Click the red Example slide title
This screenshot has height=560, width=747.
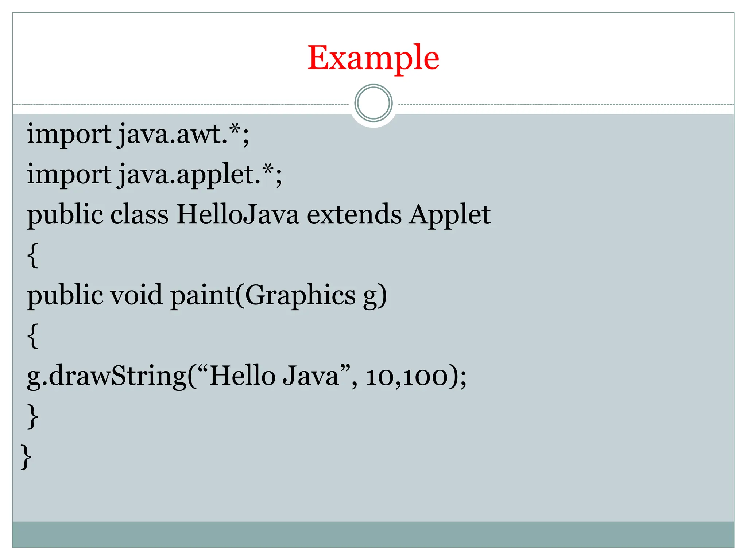[x=373, y=58]
